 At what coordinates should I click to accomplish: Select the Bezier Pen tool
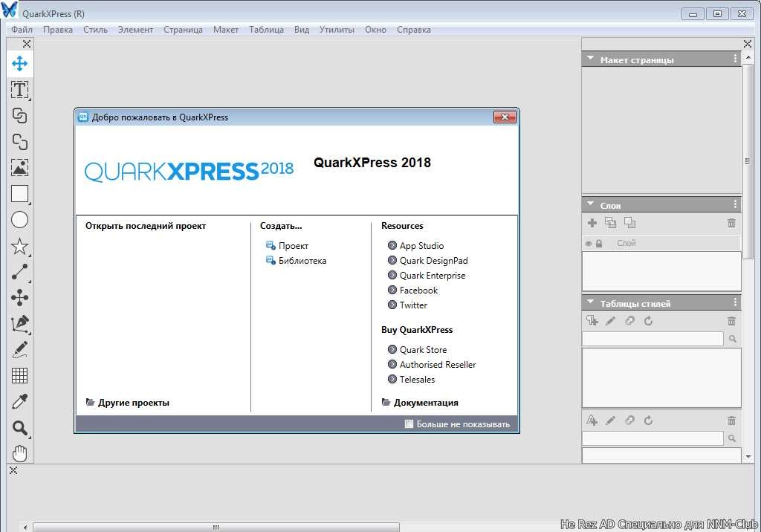click(19, 324)
